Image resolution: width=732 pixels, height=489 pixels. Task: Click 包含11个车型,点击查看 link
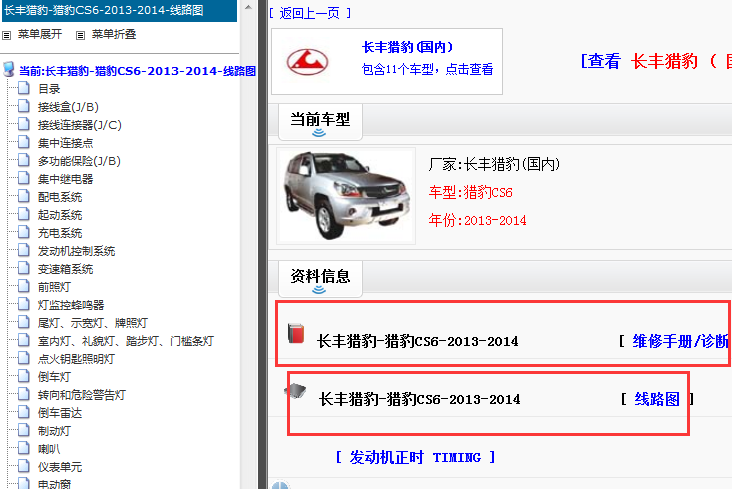click(x=427, y=69)
